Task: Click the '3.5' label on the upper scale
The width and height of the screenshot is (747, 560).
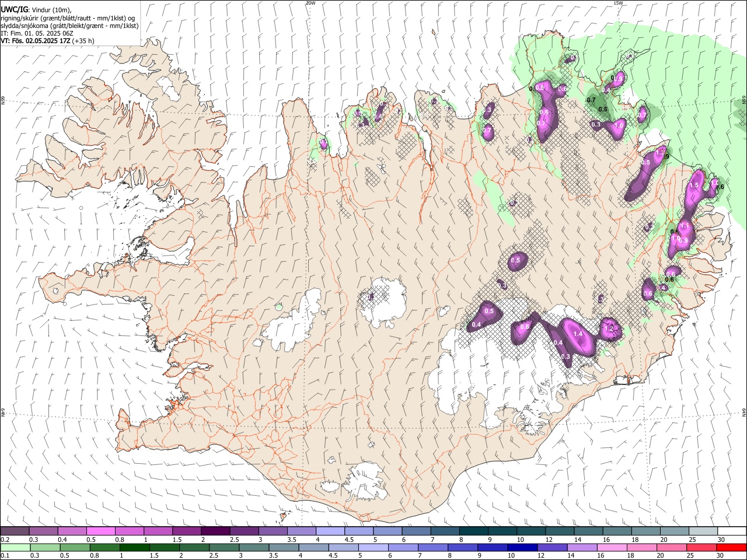Action: pyautogui.click(x=291, y=540)
